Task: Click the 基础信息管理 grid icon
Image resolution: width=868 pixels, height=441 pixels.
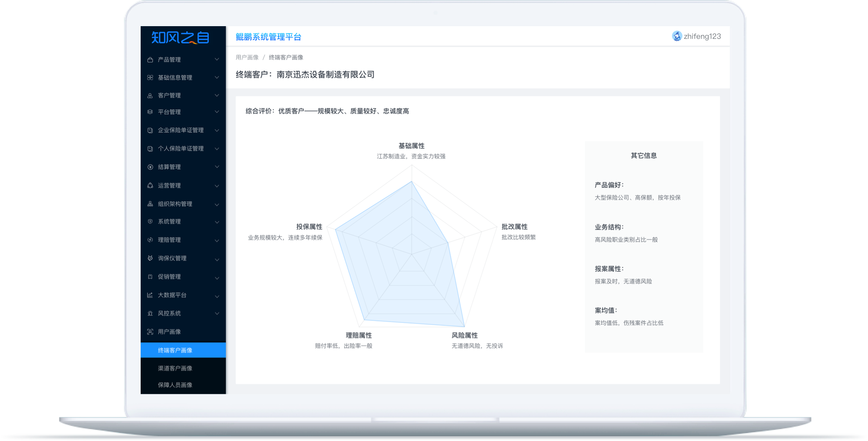Action: (150, 78)
